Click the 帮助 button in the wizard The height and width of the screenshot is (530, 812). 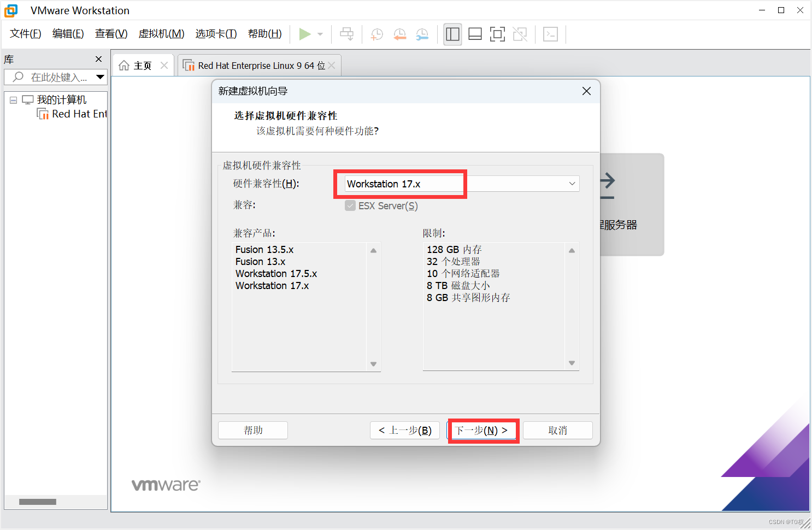pyautogui.click(x=252, y=430)
